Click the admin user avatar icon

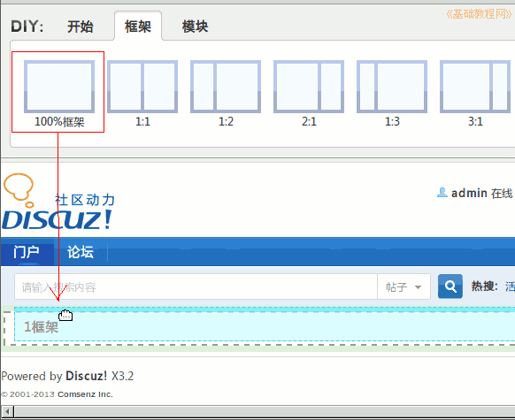coord(442,193)
